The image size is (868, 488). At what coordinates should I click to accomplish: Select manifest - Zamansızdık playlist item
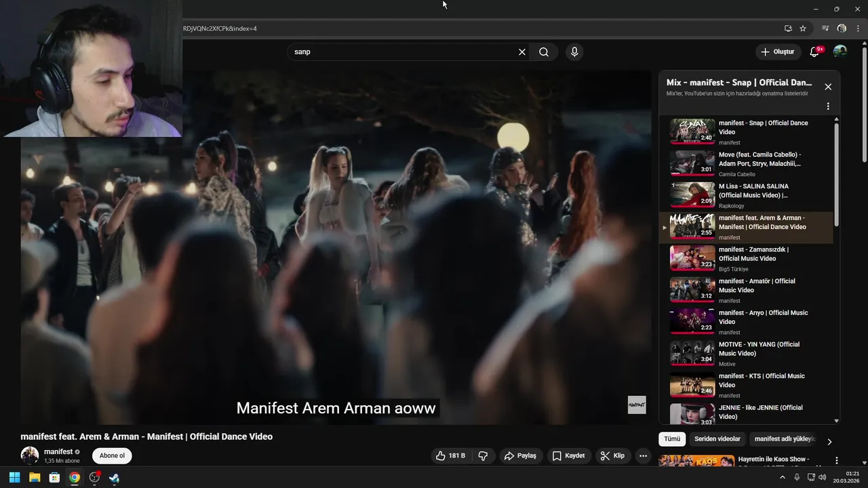pos(745,258)
